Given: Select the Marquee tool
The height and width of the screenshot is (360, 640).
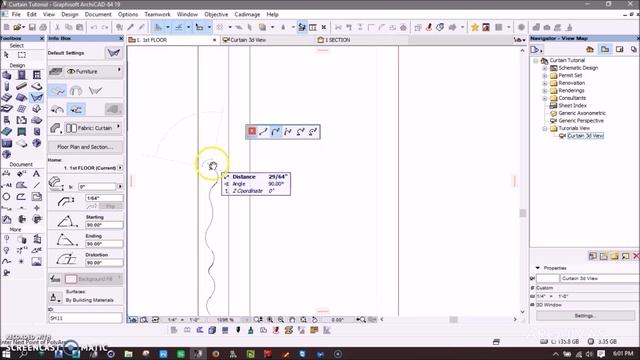Looking at the screenshot, I should pos(22,55).
